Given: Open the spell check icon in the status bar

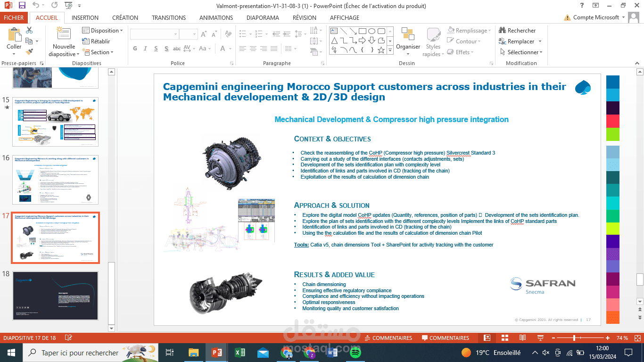Looking at the screenshot, I should (x=68, y=338).
